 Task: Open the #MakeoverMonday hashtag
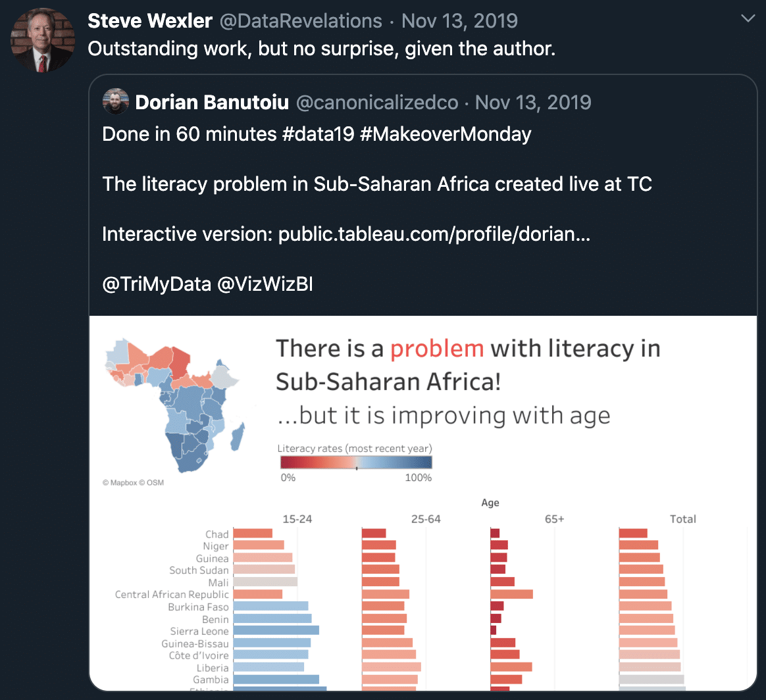(446, 134)
